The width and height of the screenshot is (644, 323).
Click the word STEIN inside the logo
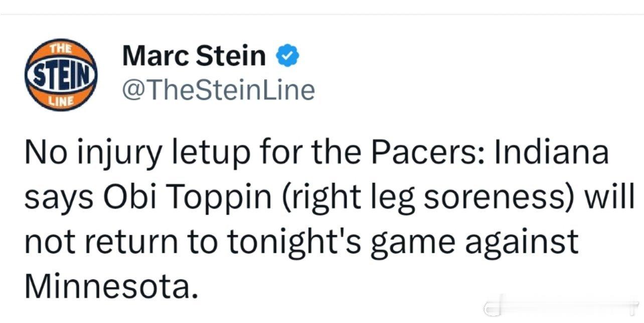tap(61, 76)
